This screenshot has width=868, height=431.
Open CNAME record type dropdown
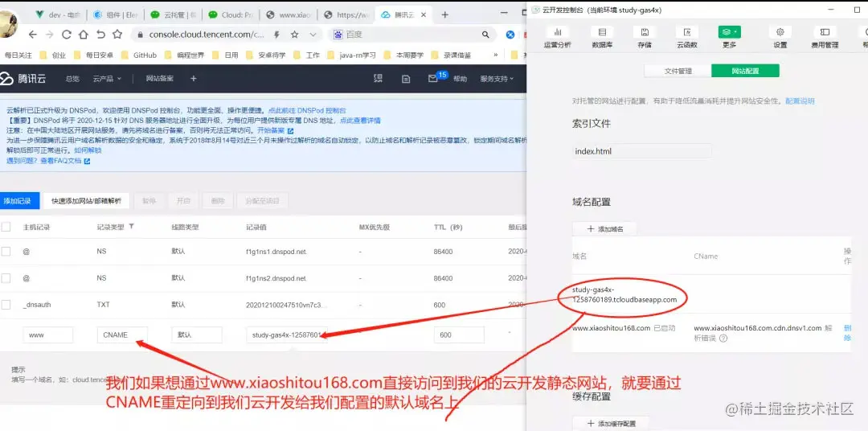pos(122,335)
